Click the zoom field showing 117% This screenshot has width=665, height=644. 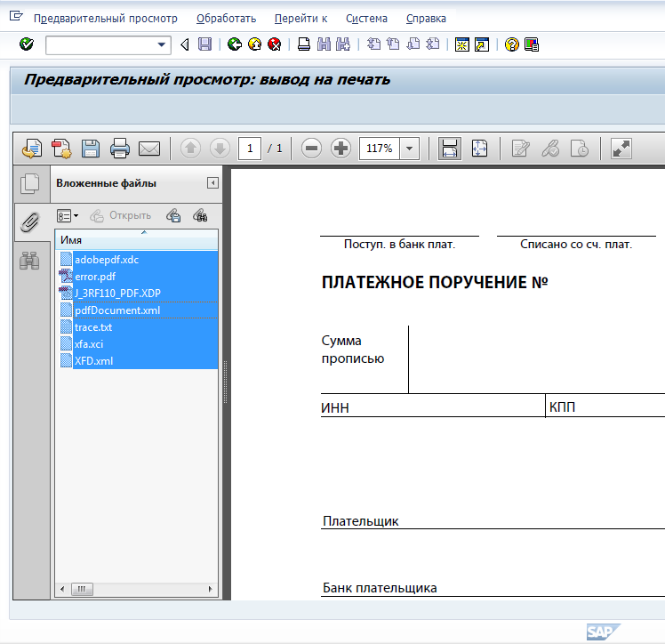(380, 149)
